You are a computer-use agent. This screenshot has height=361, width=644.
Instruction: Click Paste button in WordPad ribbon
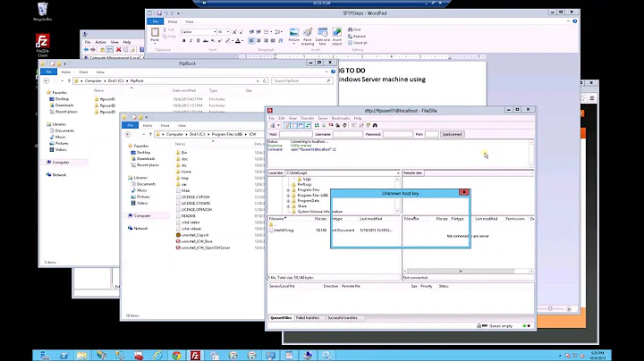point(155,35)
